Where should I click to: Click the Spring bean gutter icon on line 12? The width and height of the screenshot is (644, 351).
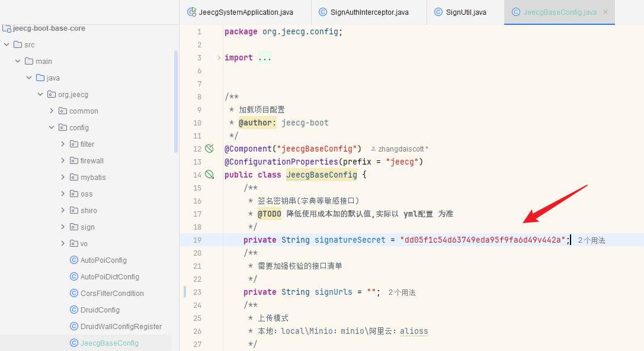tap(209, 149)
